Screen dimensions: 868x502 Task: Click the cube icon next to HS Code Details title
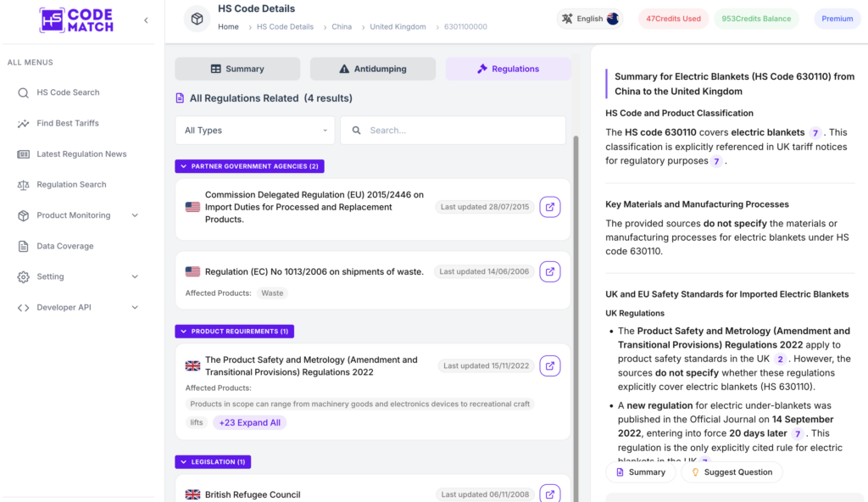[x=197, y=19]
